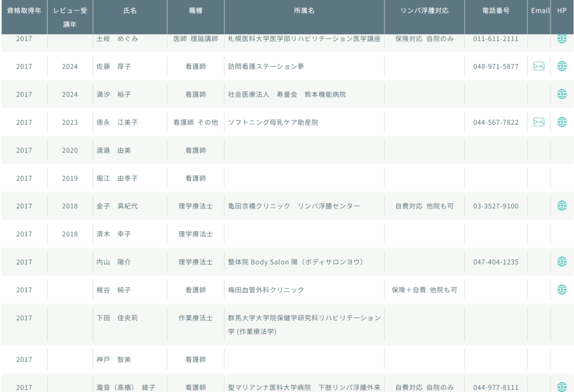The width and height of the screenshot is (574, 392).
Task: Click the 職種 column header
Action: pos(195,10)
